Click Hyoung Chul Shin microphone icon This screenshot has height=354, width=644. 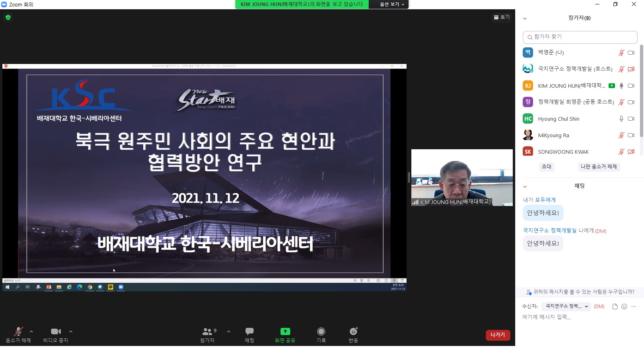coord(621,119)
